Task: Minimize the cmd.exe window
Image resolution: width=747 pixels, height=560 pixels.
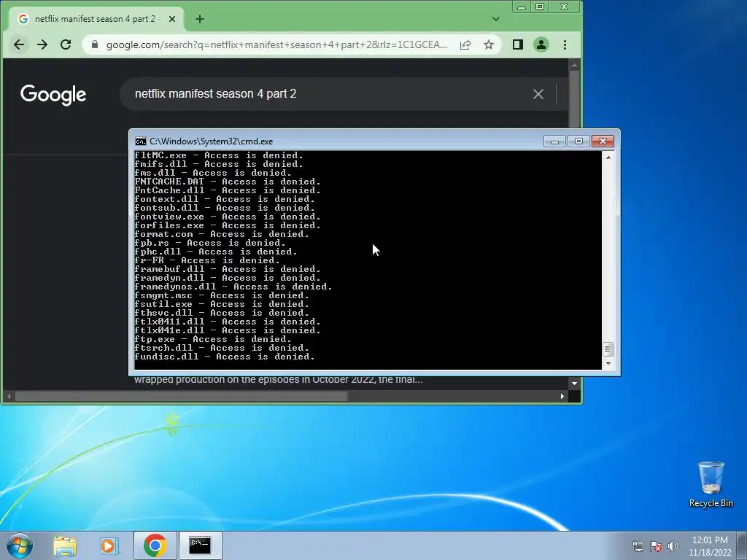Action: point(554,141)
